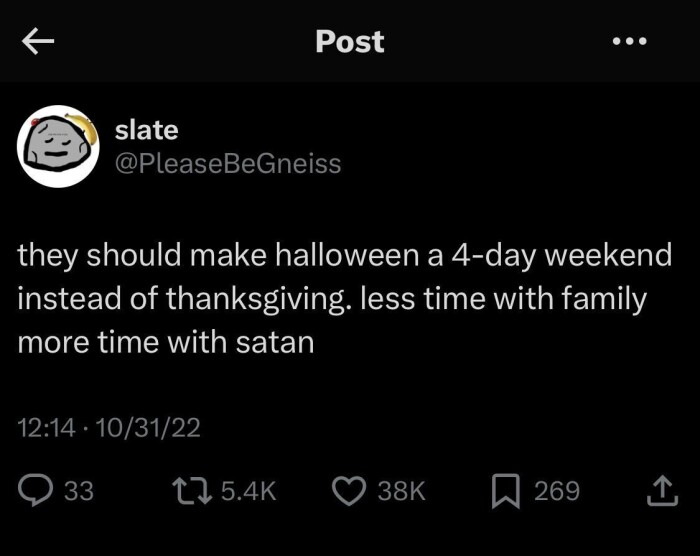The image size is (700, 556).
Task: Open the @PleaseBeGneiss profile handle
Action: (228, 163)
